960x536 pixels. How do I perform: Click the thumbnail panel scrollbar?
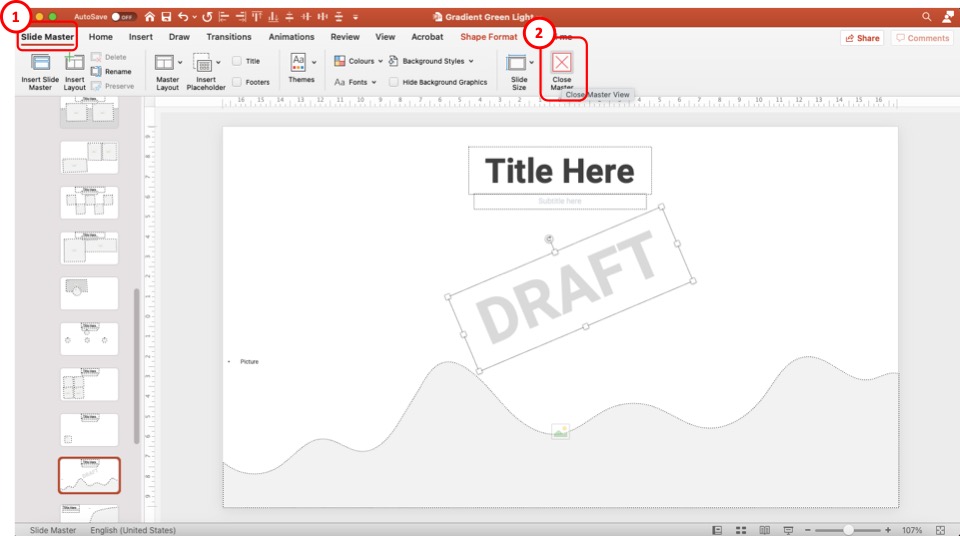(137, 366)
